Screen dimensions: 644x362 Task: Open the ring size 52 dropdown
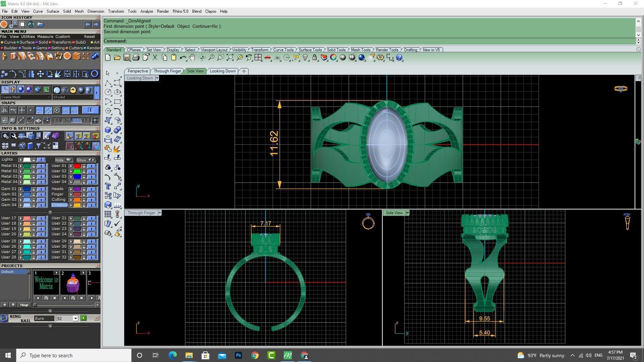point(75,318)
